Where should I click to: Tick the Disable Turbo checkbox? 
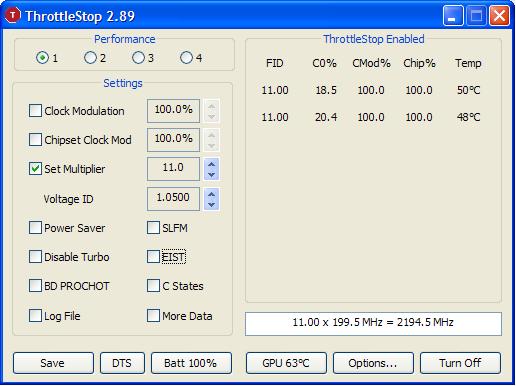pyautogui.click(x=35, y=257)
